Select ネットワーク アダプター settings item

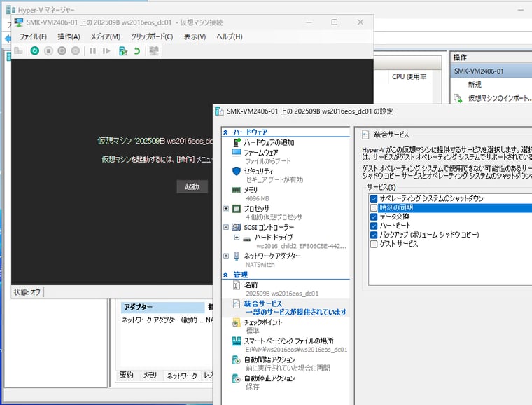272,256
